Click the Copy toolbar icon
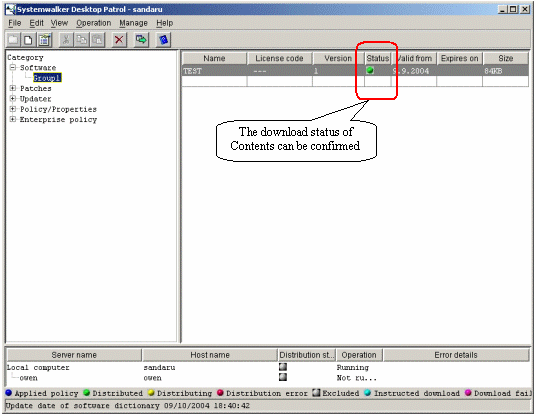Viewport: 536px width, 416px height. [x=82, y=40]
